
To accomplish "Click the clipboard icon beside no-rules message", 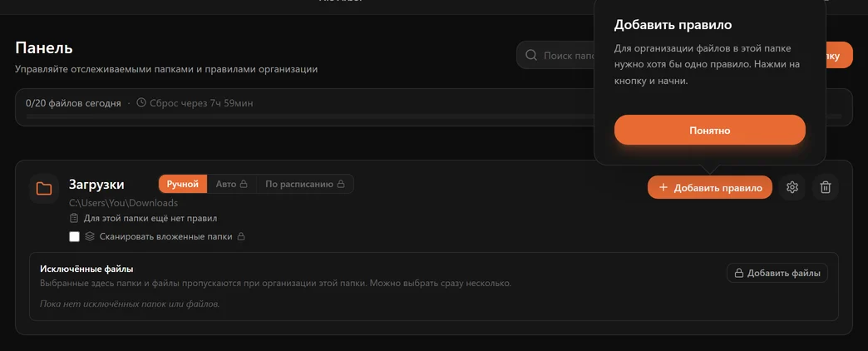I will pos(74,219).
